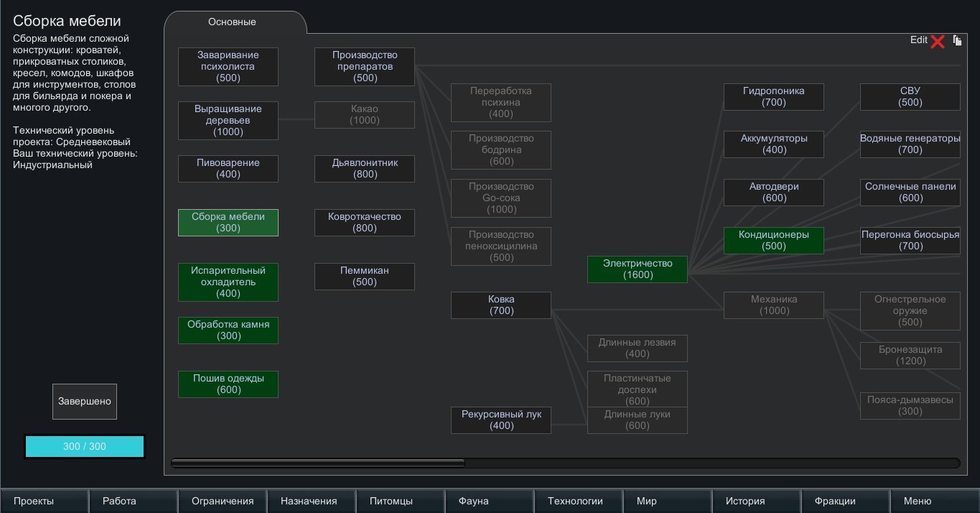Select Кондиционеры research project
Image resolution: width=980 pixels, height=513 pixels.
click(774, 241)
